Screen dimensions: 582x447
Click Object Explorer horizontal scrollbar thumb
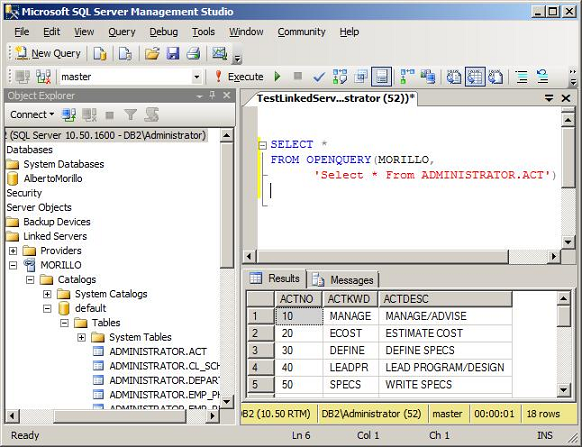pos(120,416)
